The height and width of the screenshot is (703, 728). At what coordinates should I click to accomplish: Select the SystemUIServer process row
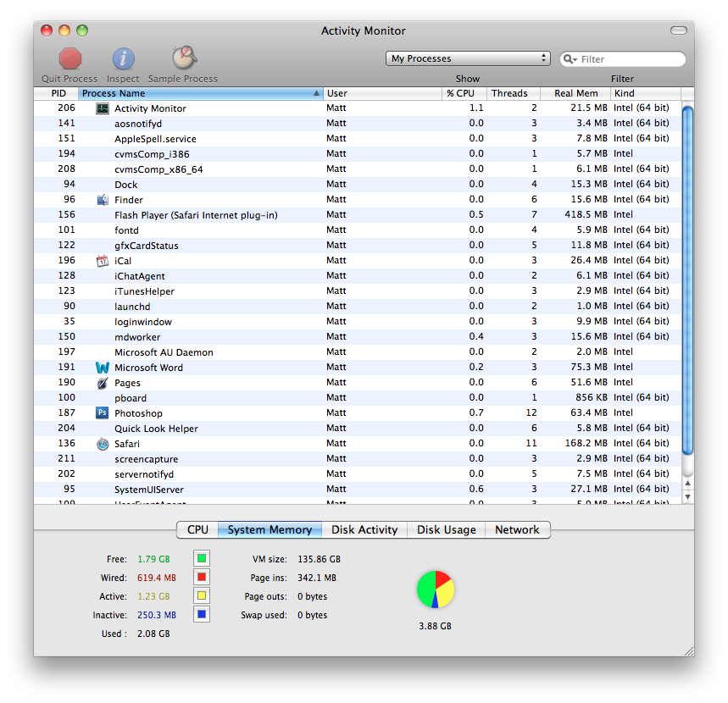click(358, 490)
